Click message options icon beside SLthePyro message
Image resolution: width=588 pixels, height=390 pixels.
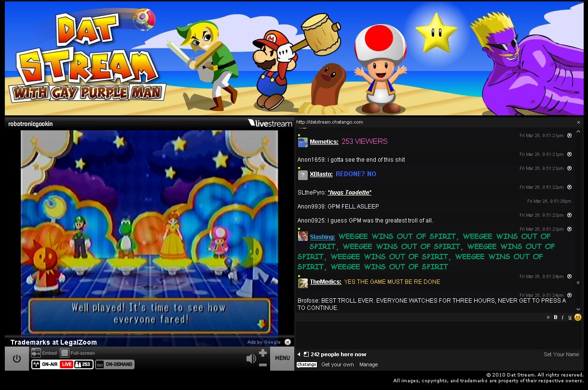[569, 187]
